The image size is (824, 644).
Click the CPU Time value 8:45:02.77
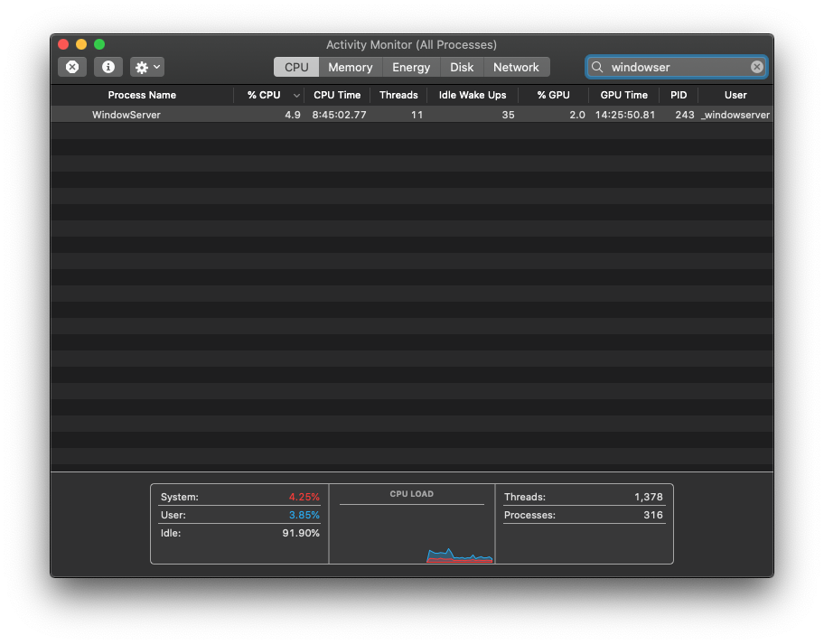(339, 115)
